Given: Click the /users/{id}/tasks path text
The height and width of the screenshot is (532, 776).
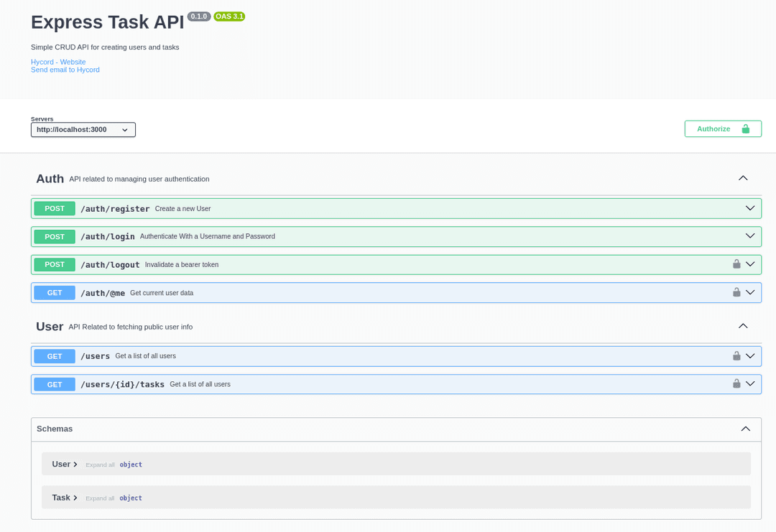Looking at the screenshot, I should pos(122,384).
